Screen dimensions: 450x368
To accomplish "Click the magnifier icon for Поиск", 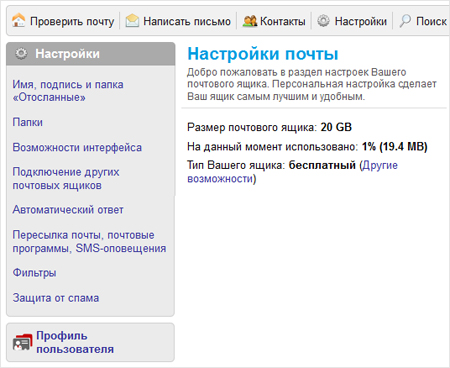I will coord(405,21).
